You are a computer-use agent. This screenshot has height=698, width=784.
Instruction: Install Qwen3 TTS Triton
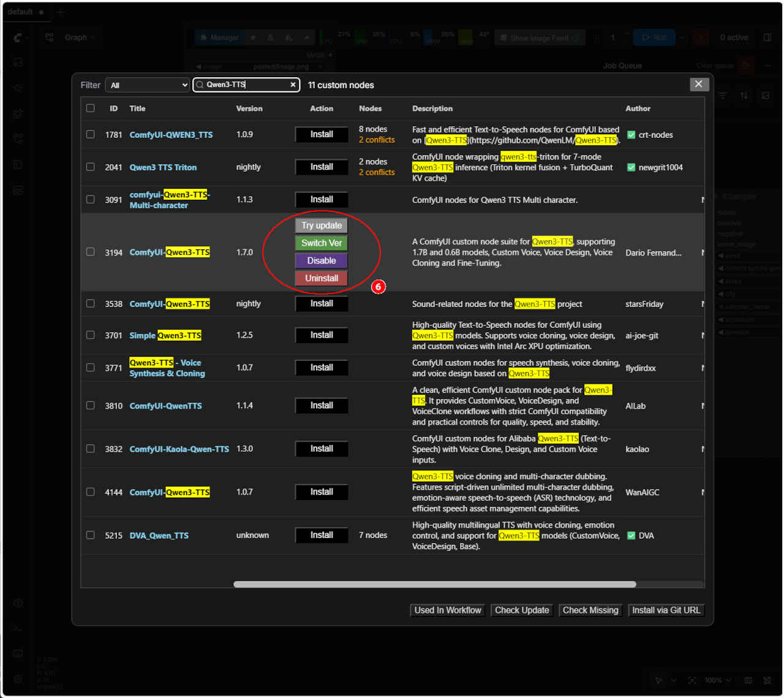[x=322, y=167]
